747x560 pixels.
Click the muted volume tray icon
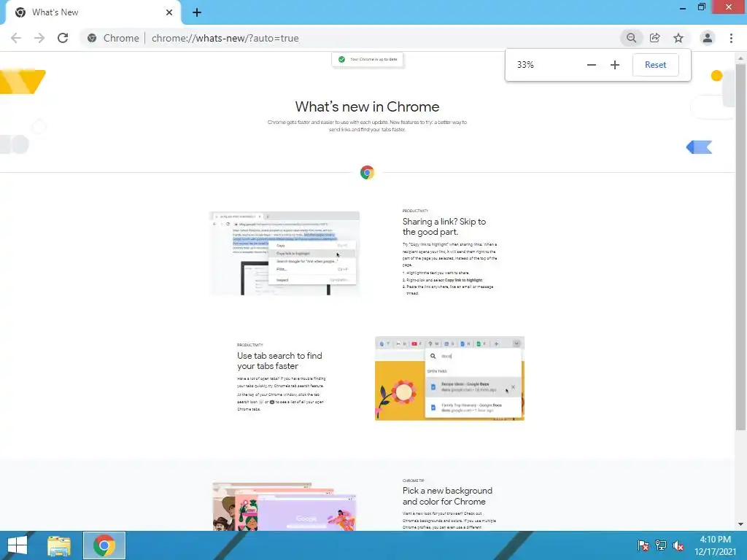(678, 545)
